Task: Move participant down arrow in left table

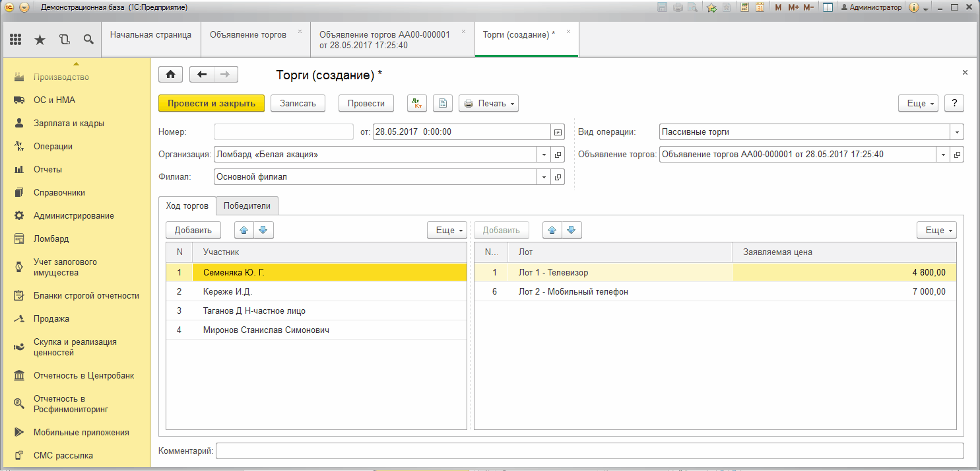Action: [263, 230]
